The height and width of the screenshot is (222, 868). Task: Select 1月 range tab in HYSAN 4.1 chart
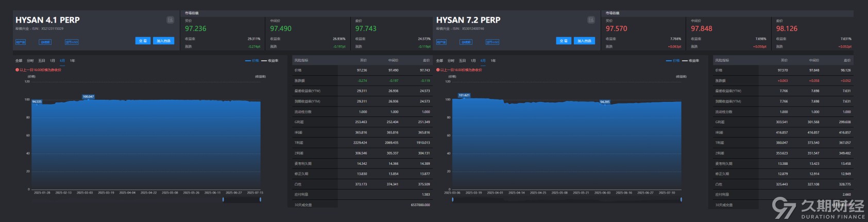coord(52,61)
